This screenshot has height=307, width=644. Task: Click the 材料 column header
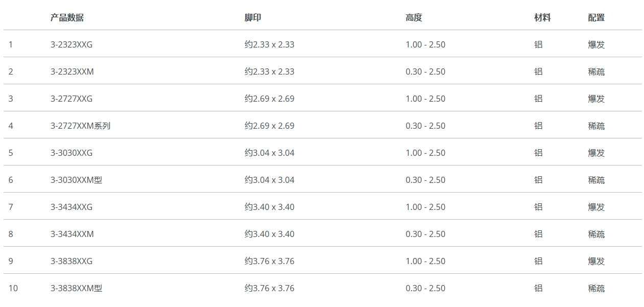tap(542, 18)
